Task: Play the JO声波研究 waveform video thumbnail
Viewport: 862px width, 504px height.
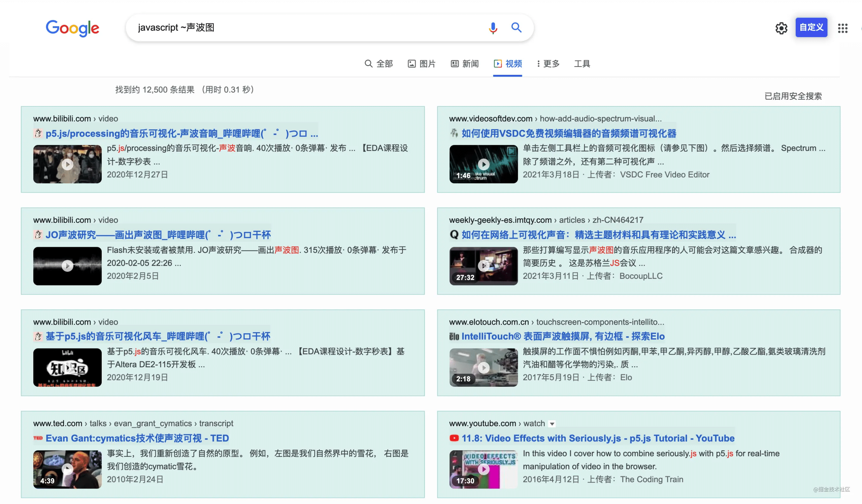Action: click(67, 266)
